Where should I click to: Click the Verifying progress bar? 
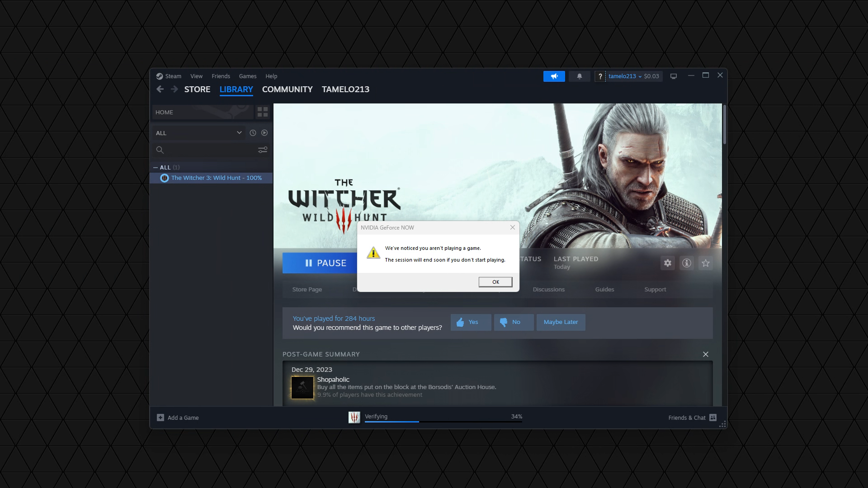[443, 421]
